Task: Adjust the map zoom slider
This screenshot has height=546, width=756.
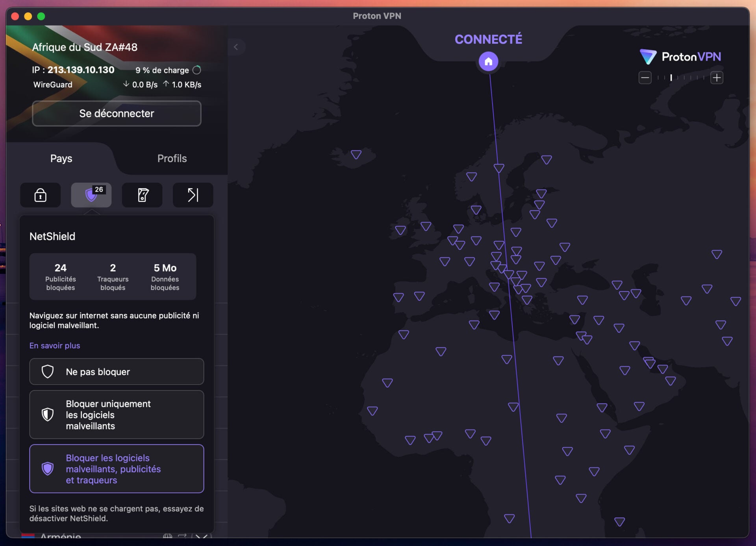Action: (681, 78)
